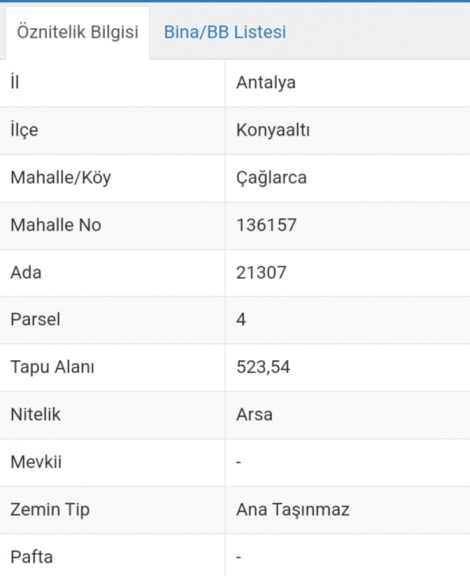470x576 pixels.
Task: Select the Mahalle No label
Action: pyautogui.click(x=56, y=225)
